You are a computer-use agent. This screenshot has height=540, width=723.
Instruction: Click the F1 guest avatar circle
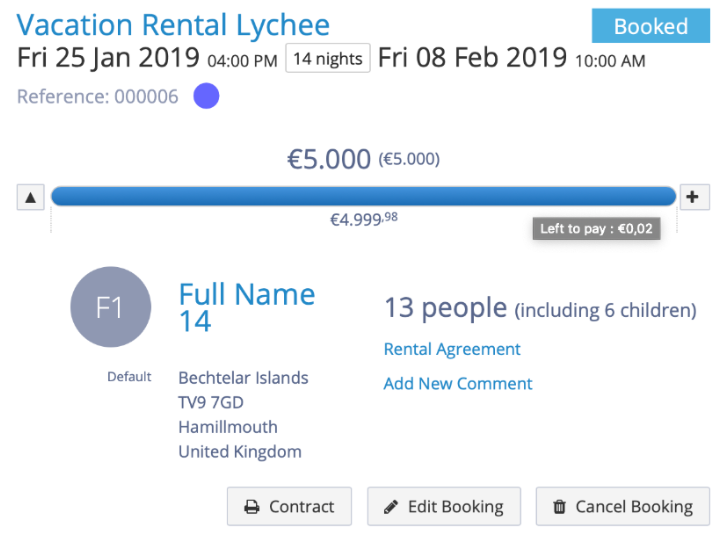click(x=110, y=308)
